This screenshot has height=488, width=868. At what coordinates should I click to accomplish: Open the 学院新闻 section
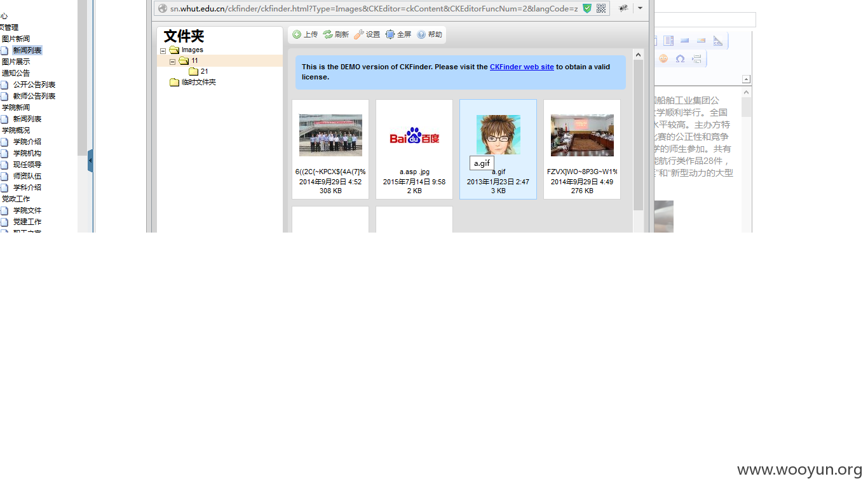(16, 107)
